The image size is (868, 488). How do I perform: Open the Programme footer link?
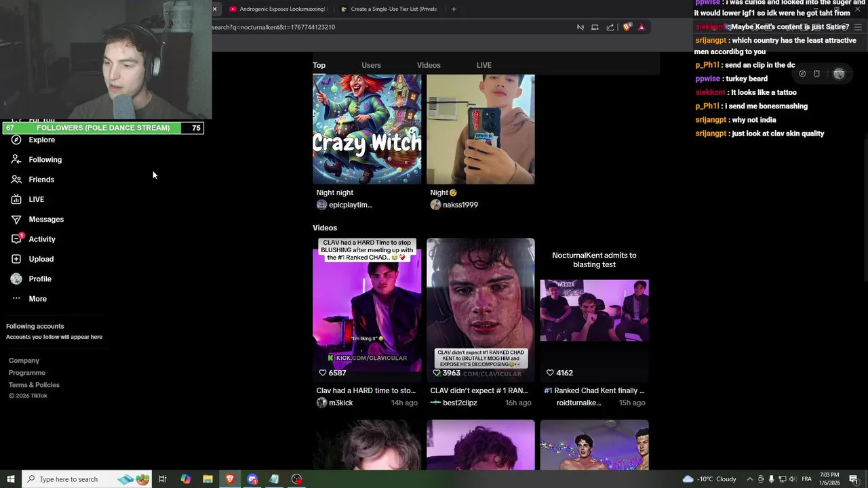(x=27, y=373)
